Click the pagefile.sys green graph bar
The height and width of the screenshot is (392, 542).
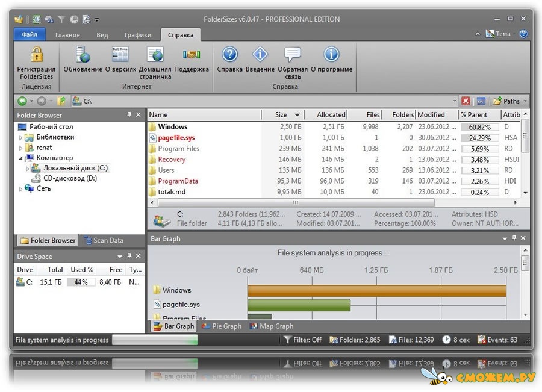(299, 305)
